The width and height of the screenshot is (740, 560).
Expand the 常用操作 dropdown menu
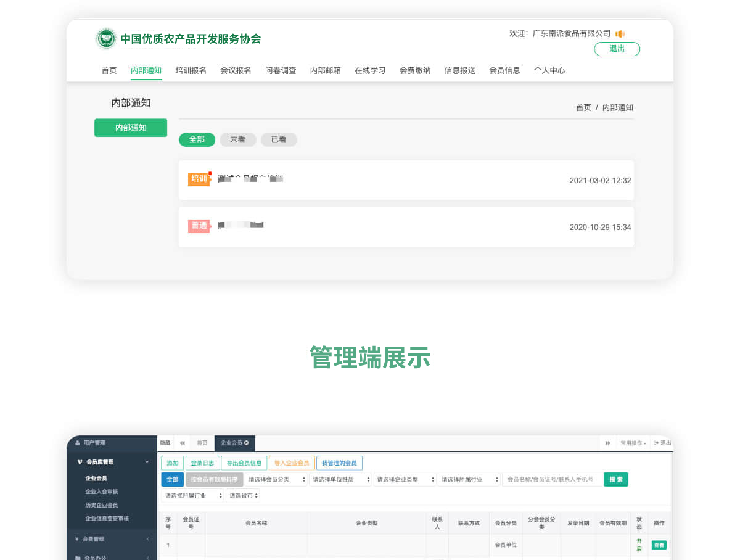tap(633, 443)
